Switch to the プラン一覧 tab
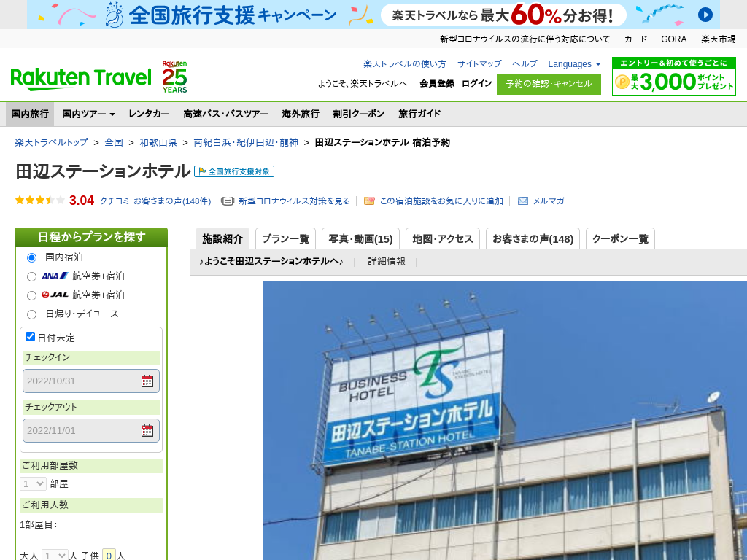This screenshot has height=560, width=747. point(285,238)
